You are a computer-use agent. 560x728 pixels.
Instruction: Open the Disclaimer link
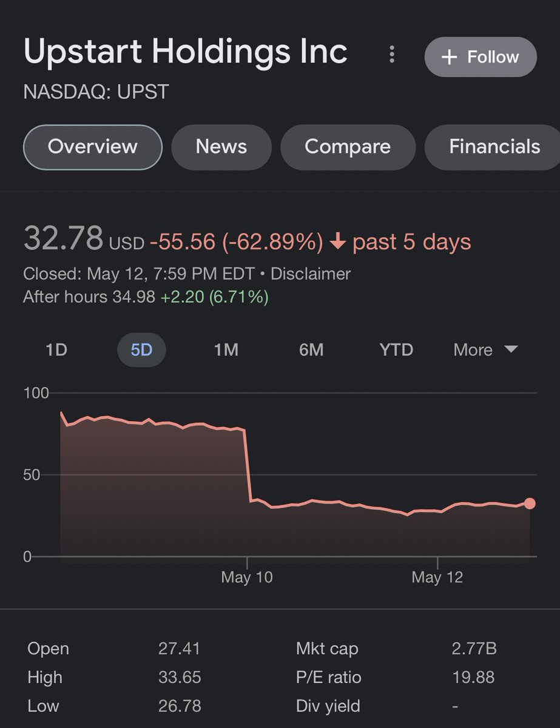click(311, 274)
